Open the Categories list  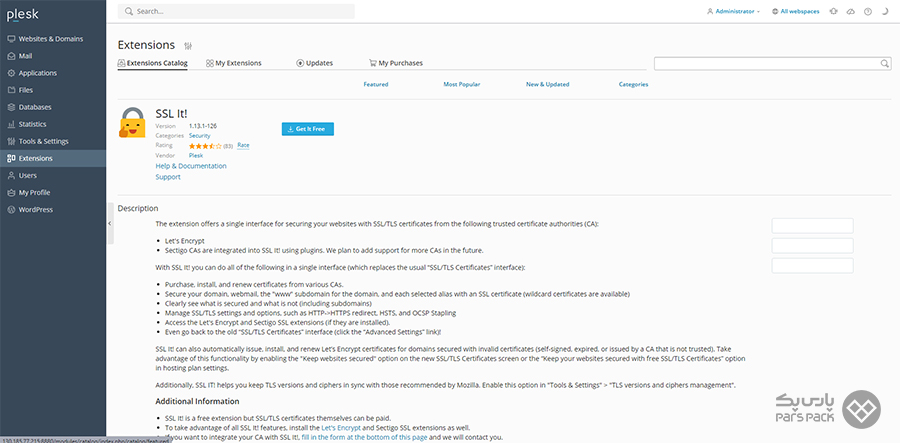click(x=633, y=84)
